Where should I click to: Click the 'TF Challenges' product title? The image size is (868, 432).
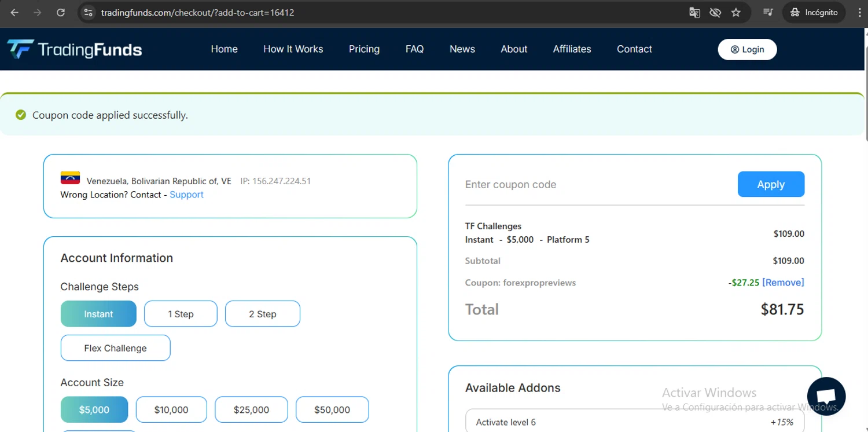pos(493,226)
